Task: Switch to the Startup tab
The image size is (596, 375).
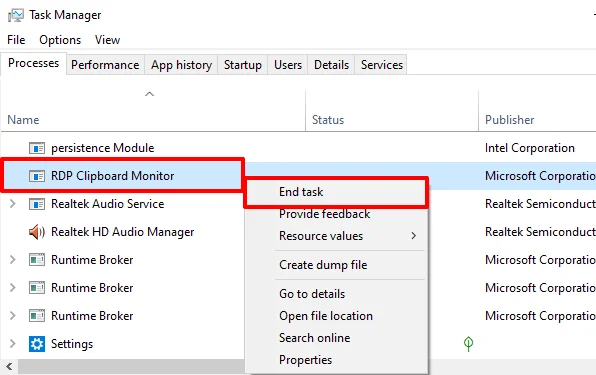Action: tap(243, 65)
